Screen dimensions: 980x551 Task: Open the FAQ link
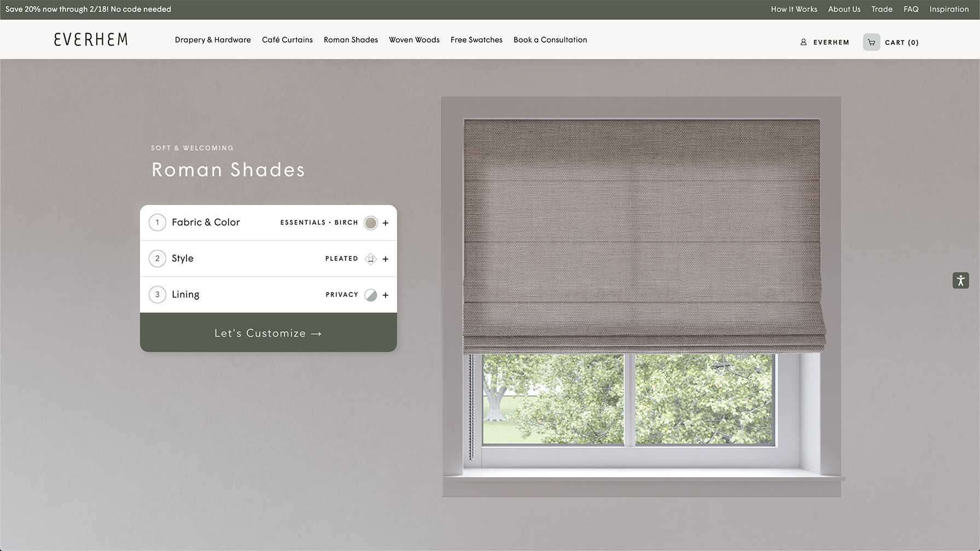tap(911, 9)
